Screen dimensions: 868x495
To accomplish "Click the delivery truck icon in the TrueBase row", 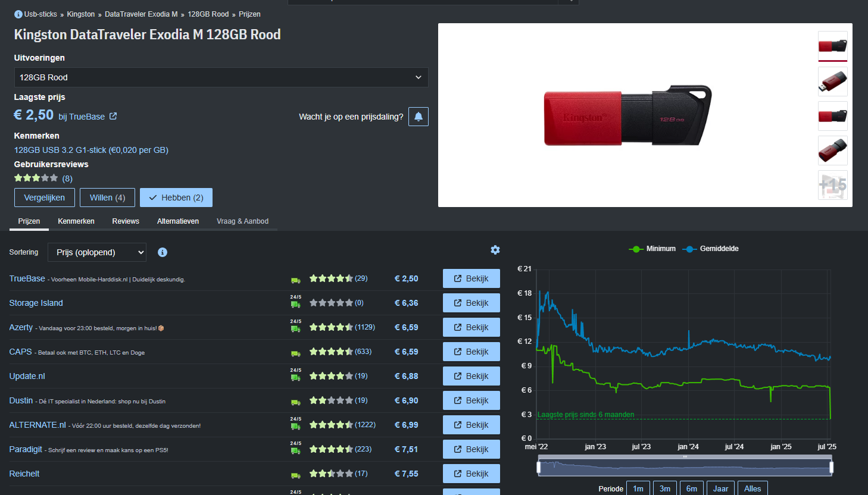I will [296, 280].
